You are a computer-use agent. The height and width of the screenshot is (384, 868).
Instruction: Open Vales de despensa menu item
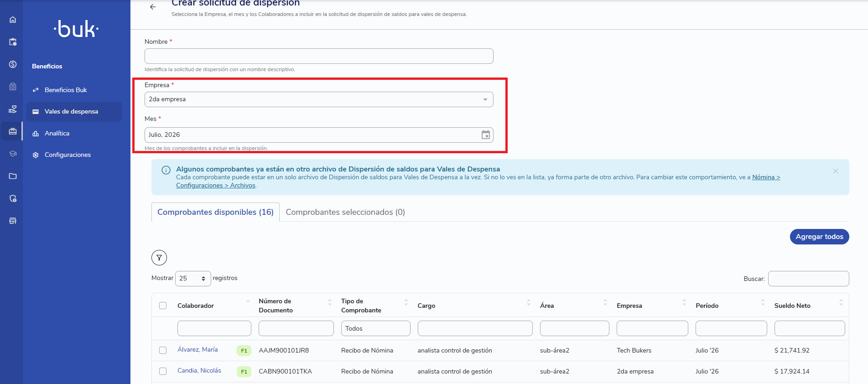click(x=74, y=111)
